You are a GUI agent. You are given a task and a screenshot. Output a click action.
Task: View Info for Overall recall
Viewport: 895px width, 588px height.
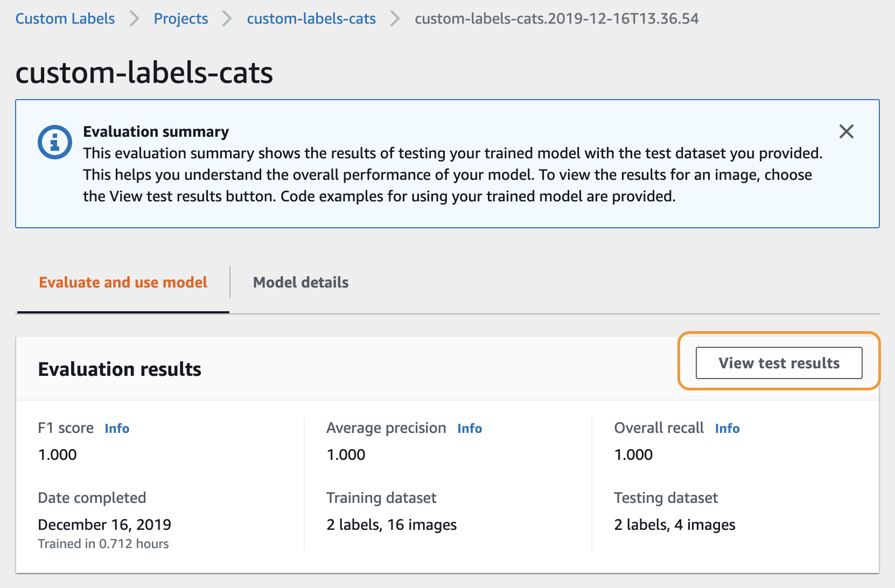point(727,429)
